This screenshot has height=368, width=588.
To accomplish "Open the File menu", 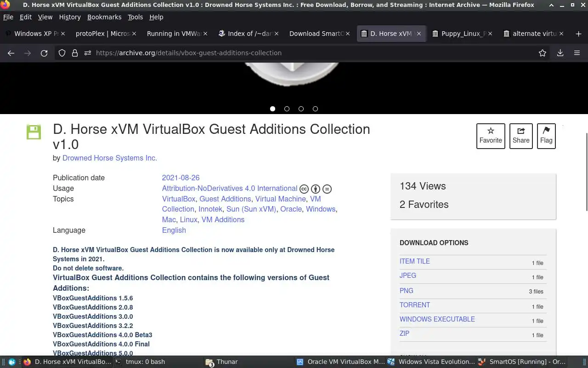I will [8, 17].
